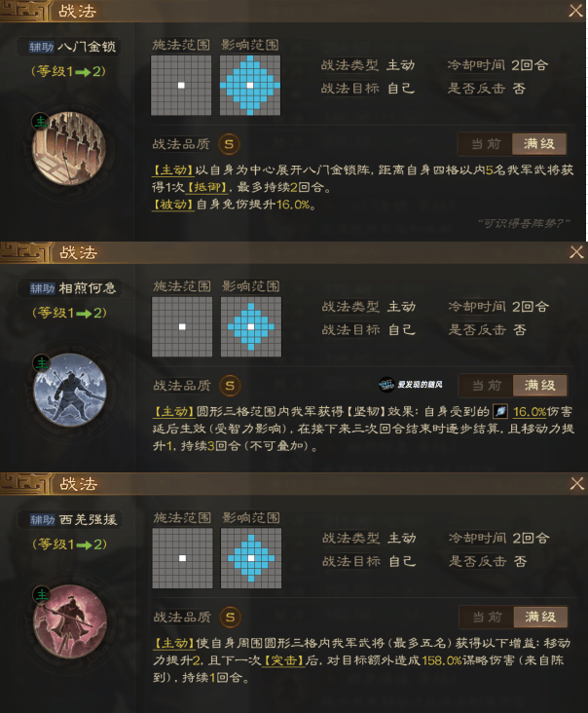This screenshot has height=713, width=588.
Task: Switch 相煎何急 view to 当前 level
Action: pos(486,386)
